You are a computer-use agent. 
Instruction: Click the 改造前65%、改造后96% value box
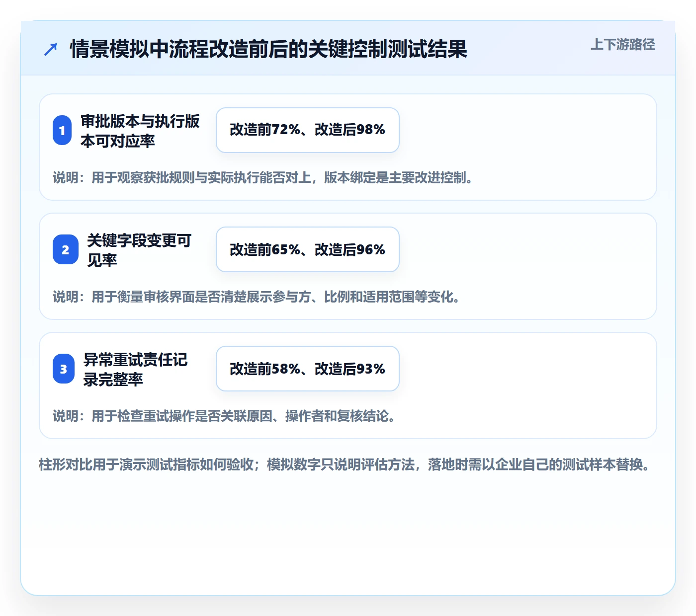[x=308, y=249]
